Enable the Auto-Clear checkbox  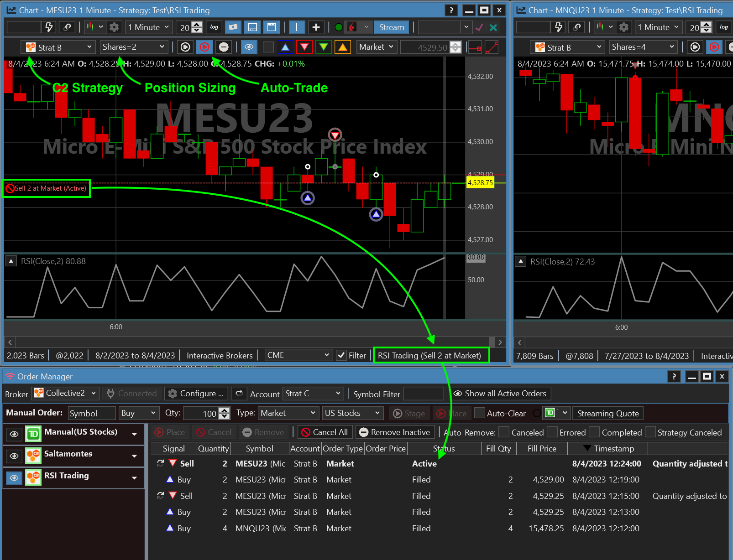480,413
